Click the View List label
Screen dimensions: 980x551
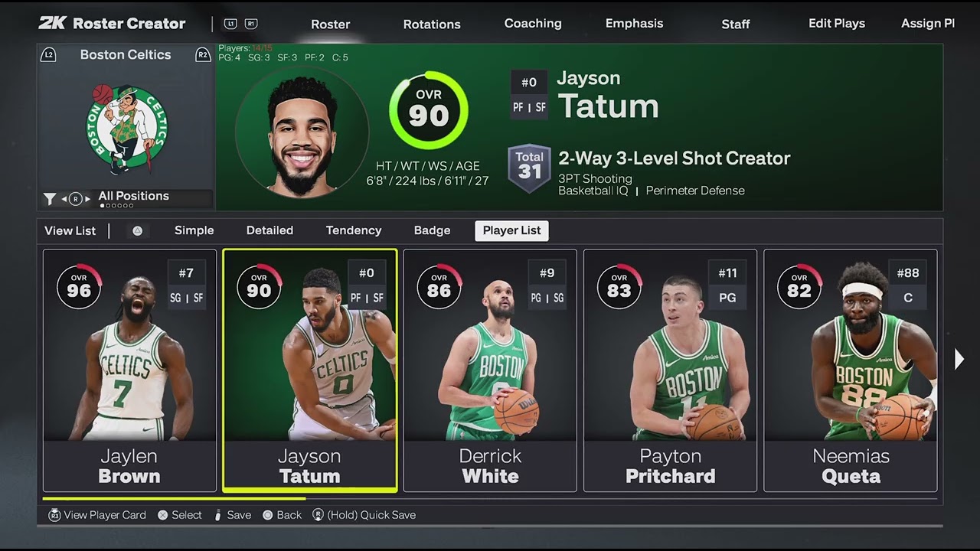click(x=70, y=231)
